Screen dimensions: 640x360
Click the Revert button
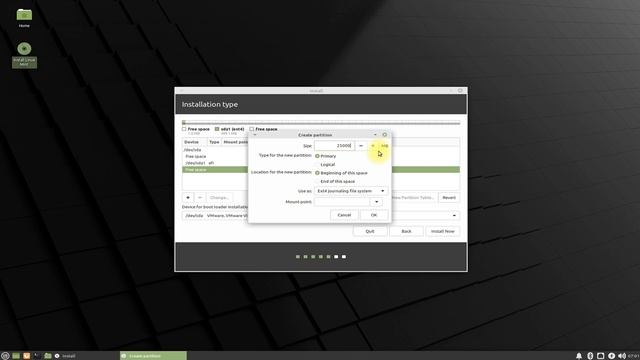click(x=449, y=198)
